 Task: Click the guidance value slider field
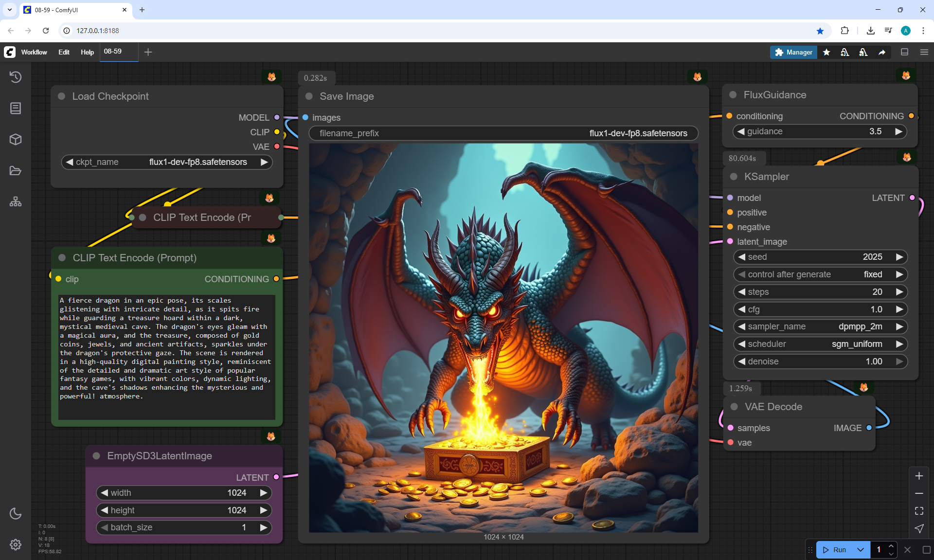click(820, 131)
